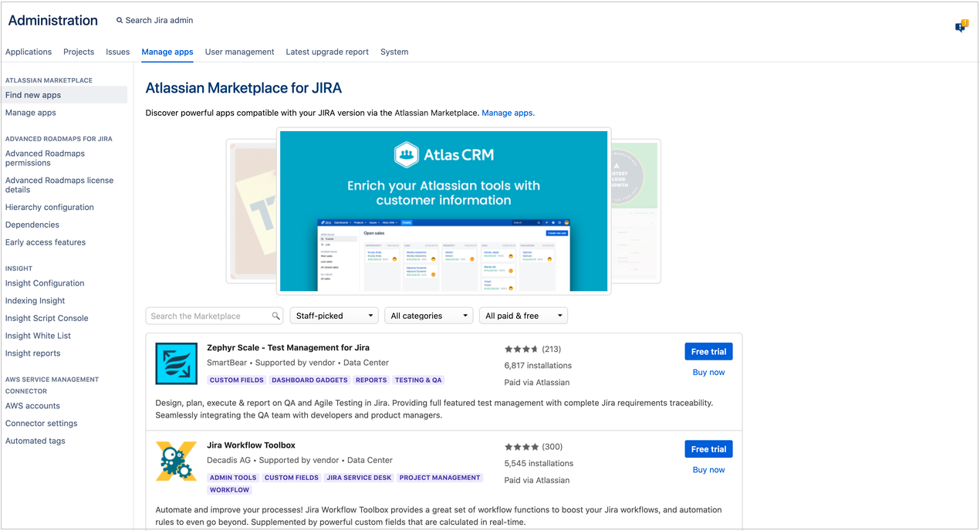Open the Staff-picked dropdown
The image size is (980, 531).
tap(333, 315)
